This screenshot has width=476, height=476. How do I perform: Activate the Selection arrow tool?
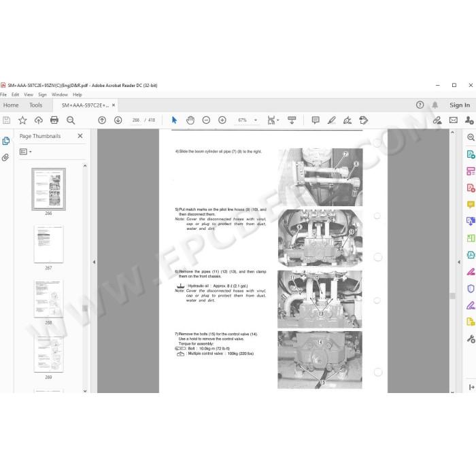click(x=174, y=120)
